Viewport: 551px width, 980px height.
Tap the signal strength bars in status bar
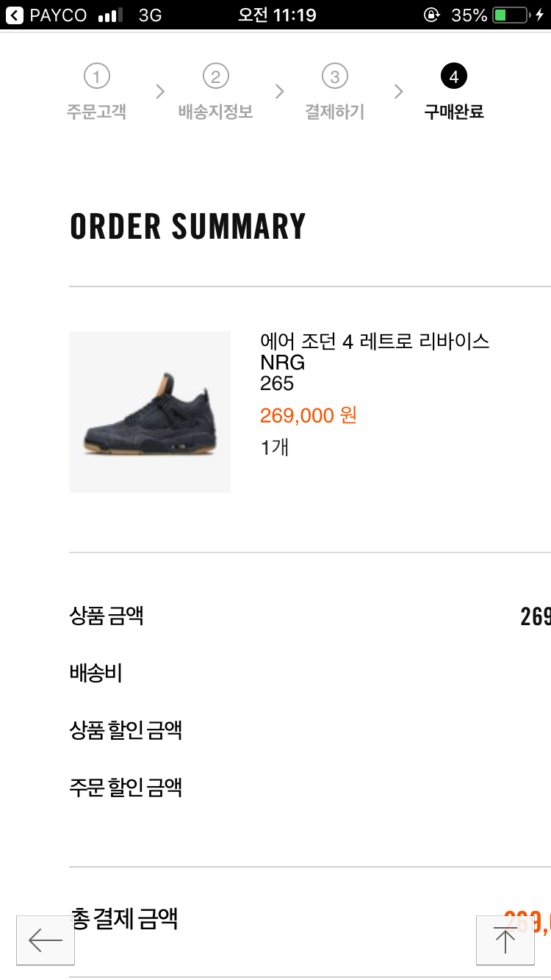click(x=110, y=15)
